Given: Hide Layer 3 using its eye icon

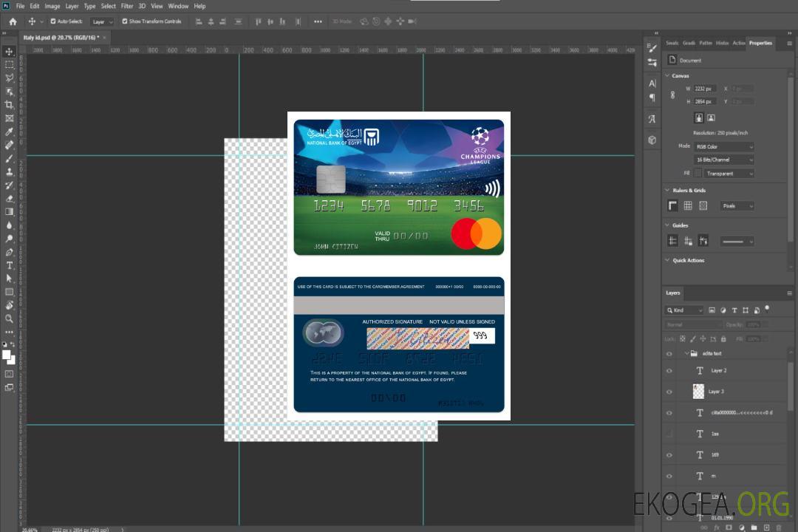Looking at the screenshot, I should pyautogui.click(x=669, y=392).
